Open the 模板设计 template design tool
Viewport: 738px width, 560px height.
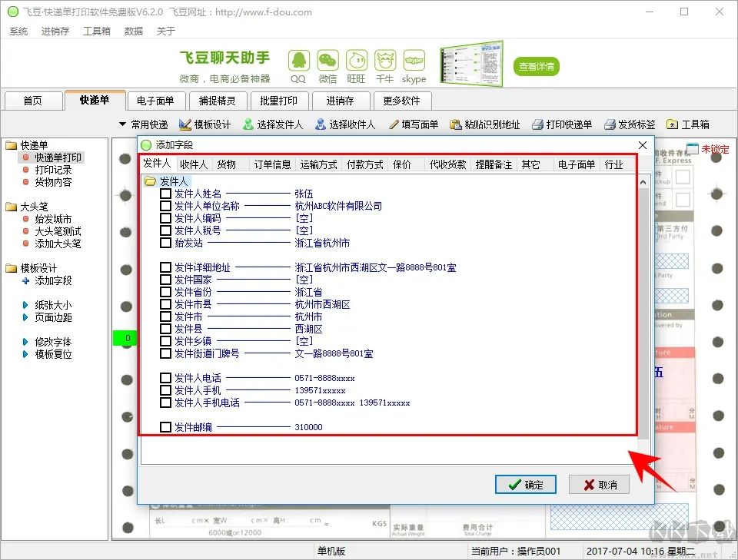click(x=209, y=124)
